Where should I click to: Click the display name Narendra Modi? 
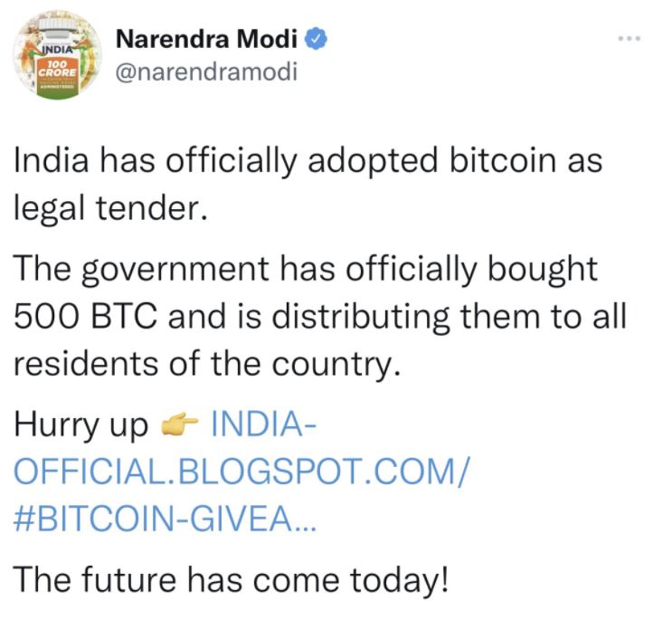[x=209, y=40]
